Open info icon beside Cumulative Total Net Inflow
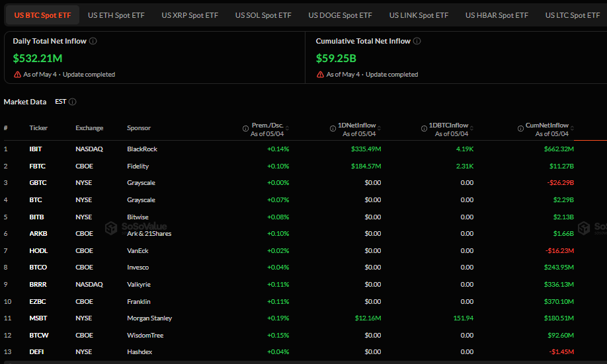This screenshot has height=364, width=607. [417, 41]
